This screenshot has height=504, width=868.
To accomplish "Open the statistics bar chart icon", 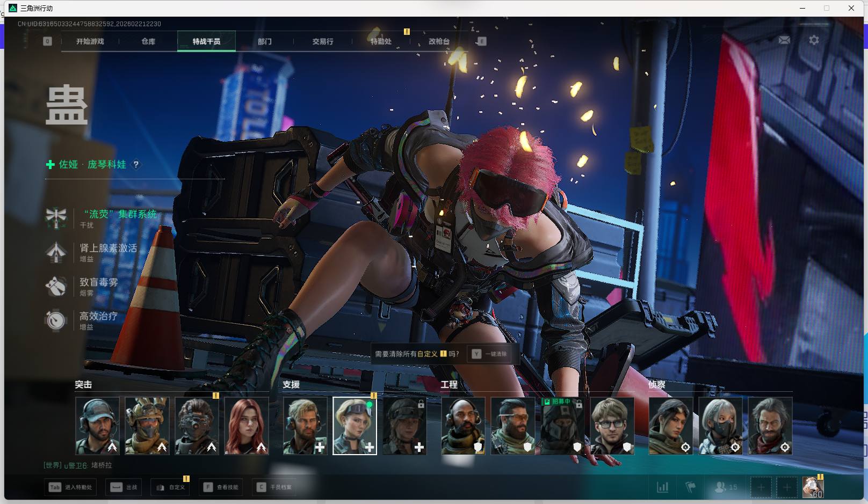I will (x=663, y=487).
